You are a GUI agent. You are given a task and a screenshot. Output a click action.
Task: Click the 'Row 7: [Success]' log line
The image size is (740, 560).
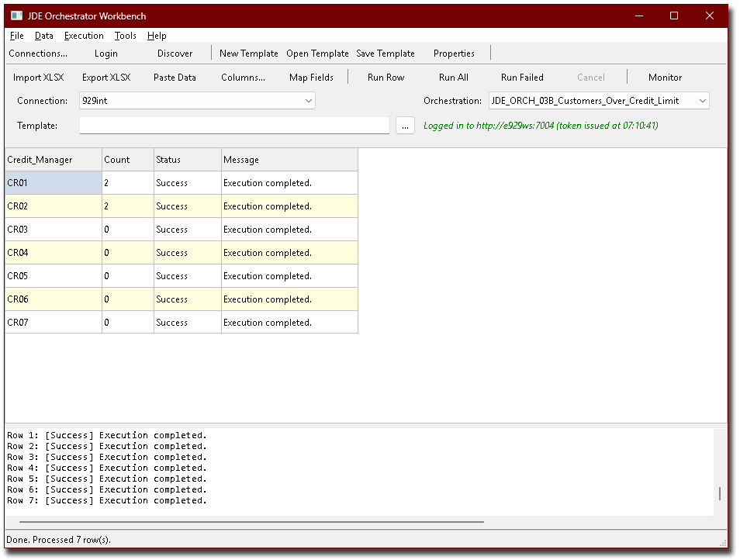point(107,500)
